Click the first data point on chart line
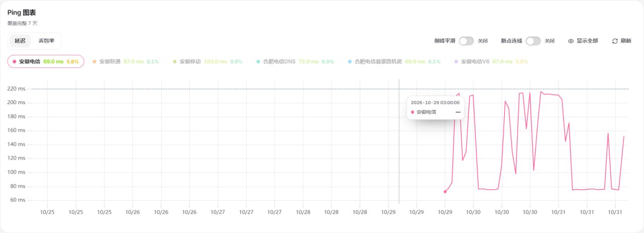 point(445,192)
